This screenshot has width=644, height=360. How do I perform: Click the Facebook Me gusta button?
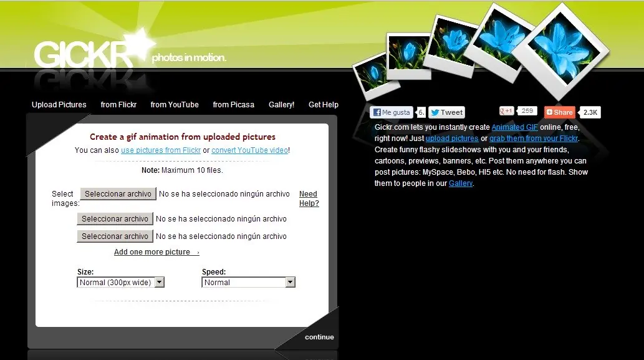pos(392,112)
